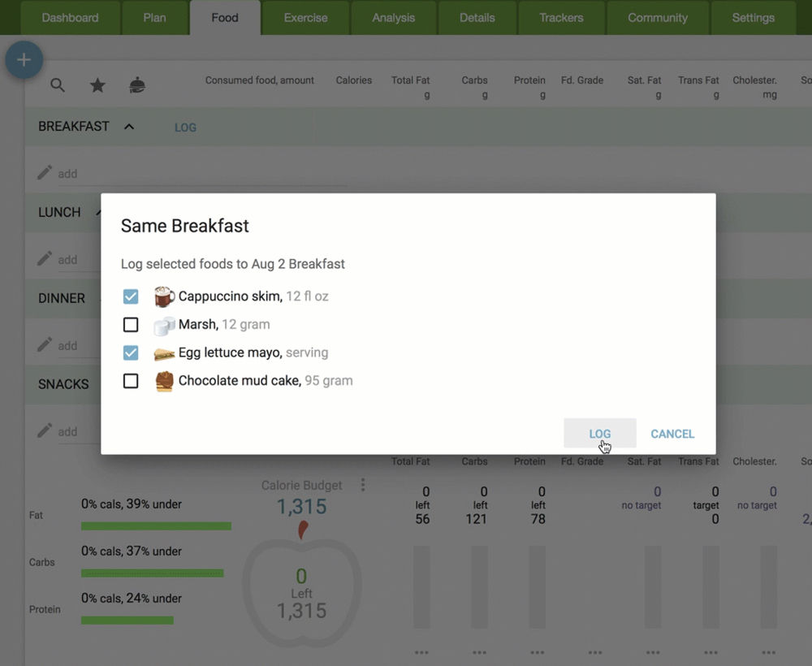Expand options under Total Fat bar

pyautogui.click(x=421, y=652)
